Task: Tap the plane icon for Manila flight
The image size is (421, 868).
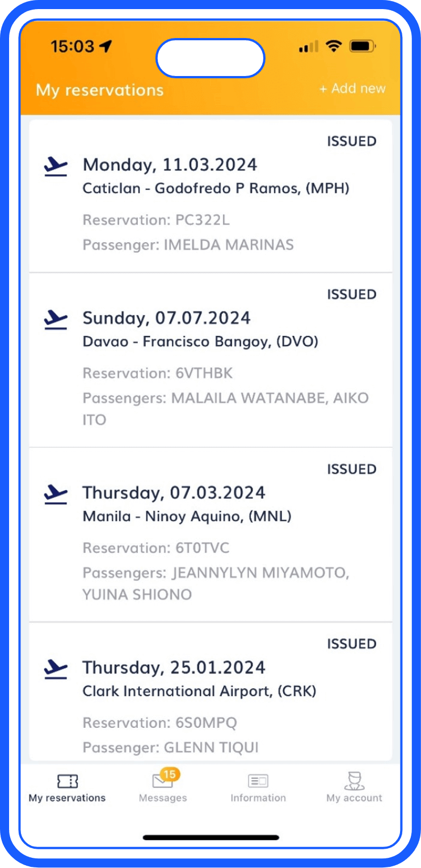Action: [x=56, y=494]
